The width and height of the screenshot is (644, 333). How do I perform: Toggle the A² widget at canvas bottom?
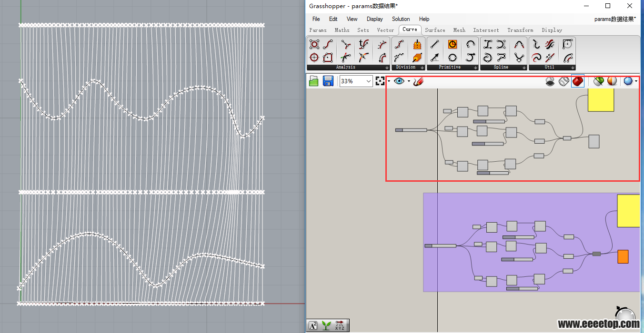[x=313, y=325]
